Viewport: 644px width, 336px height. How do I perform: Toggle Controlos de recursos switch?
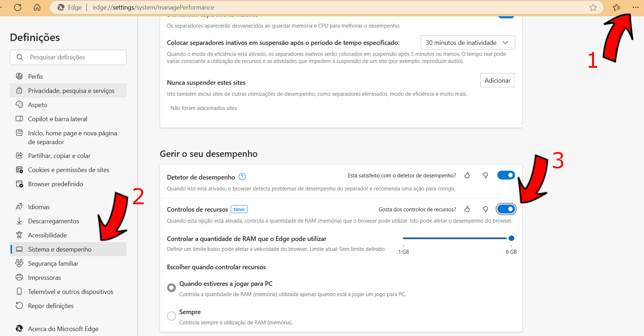coord(506,209)
